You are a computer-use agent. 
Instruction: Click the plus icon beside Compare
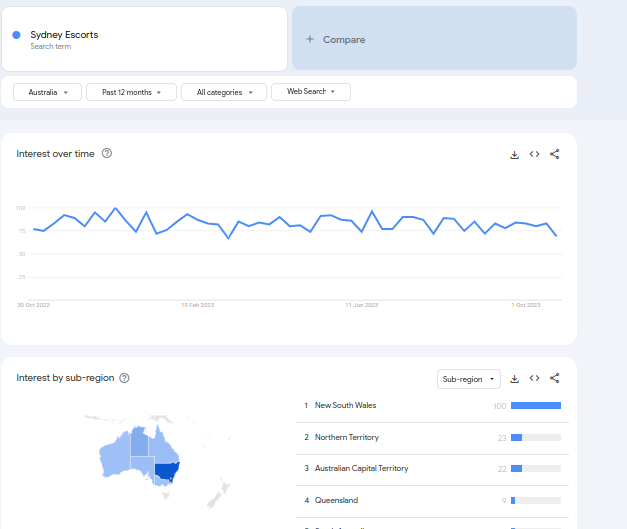point(310,40)
